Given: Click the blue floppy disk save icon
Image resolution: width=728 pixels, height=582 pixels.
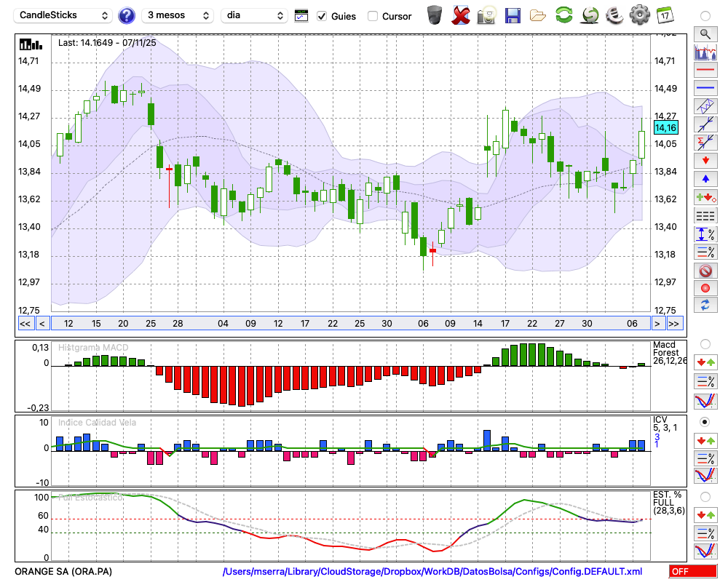Looking at the screenshot, I should click(513, 15).
